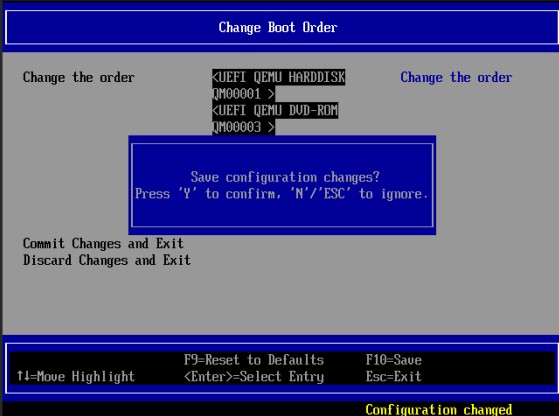Click the <Enter>=Select Entry hint
The width and height of the screenshot is (559, 416).
click(254, 377)
